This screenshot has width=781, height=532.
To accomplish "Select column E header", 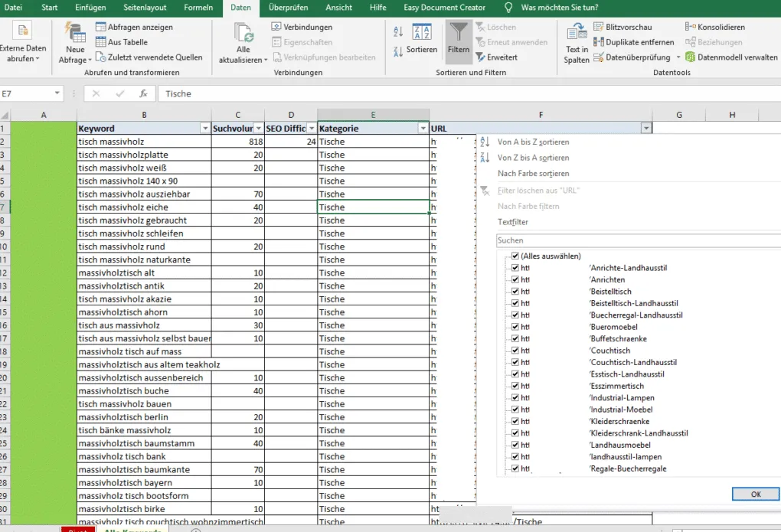I will (373, 115).
